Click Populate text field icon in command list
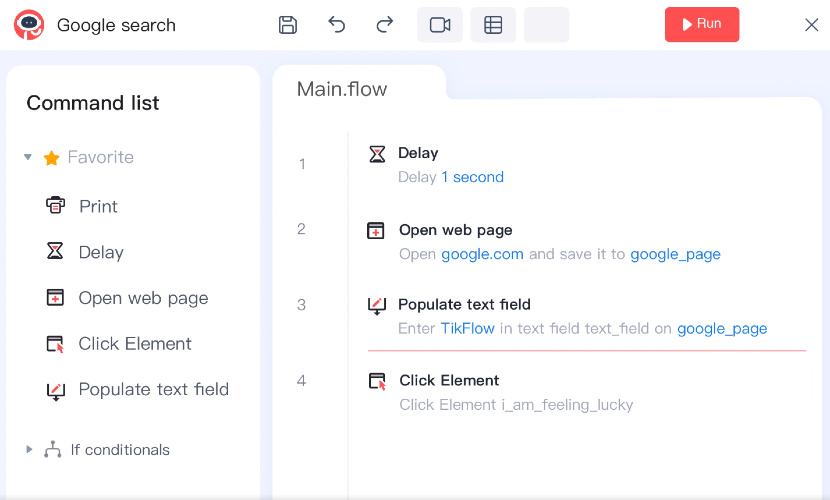 click(x=56, y=391)
